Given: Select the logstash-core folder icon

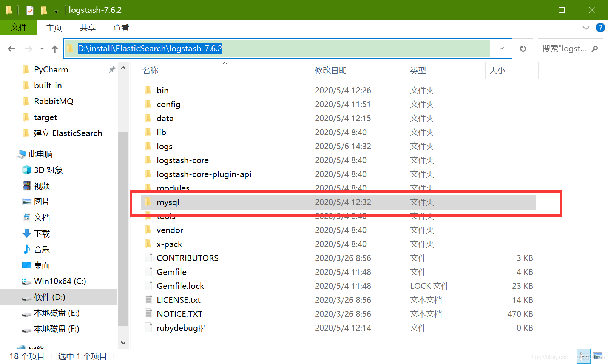Looking at the screenshot, I should (148, 160).
